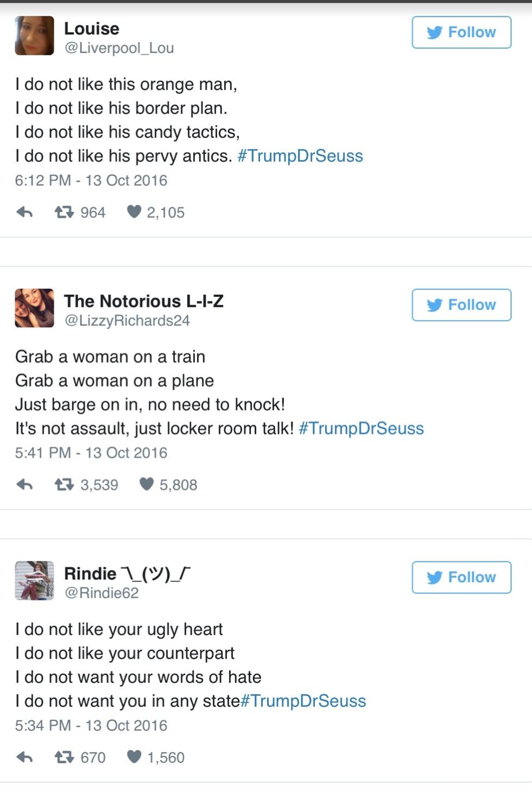Open the @Liverpool_Lou handle link
The image size is (532, 792).
click(x=119, y=48)
